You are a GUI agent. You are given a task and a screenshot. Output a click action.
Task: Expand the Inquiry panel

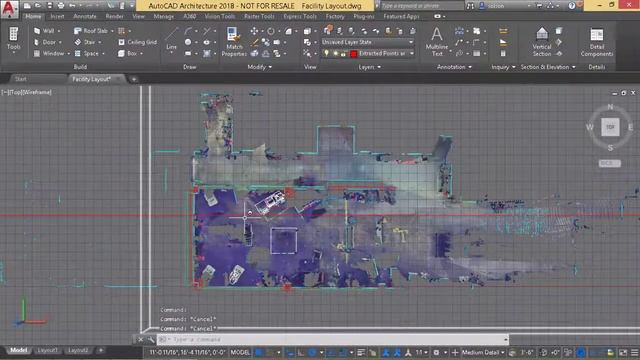[x=503, y=67]
